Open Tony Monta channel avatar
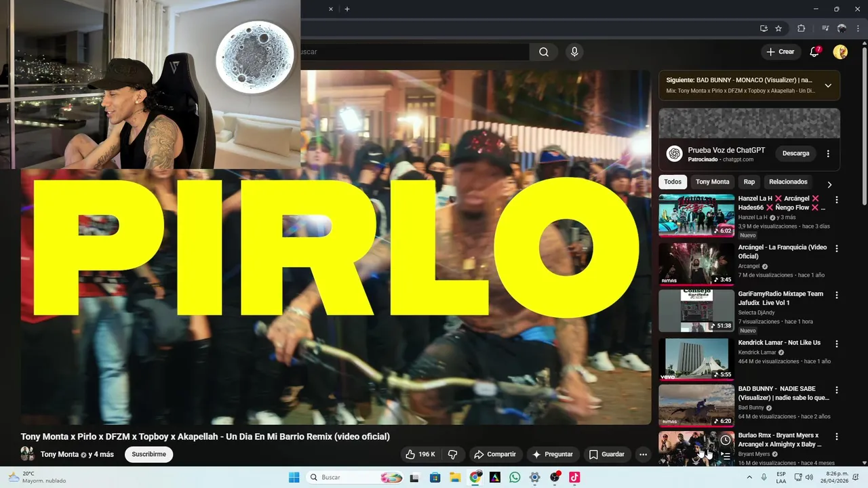Viewport: 868px width, 488px height. click(x=28, y=454)
